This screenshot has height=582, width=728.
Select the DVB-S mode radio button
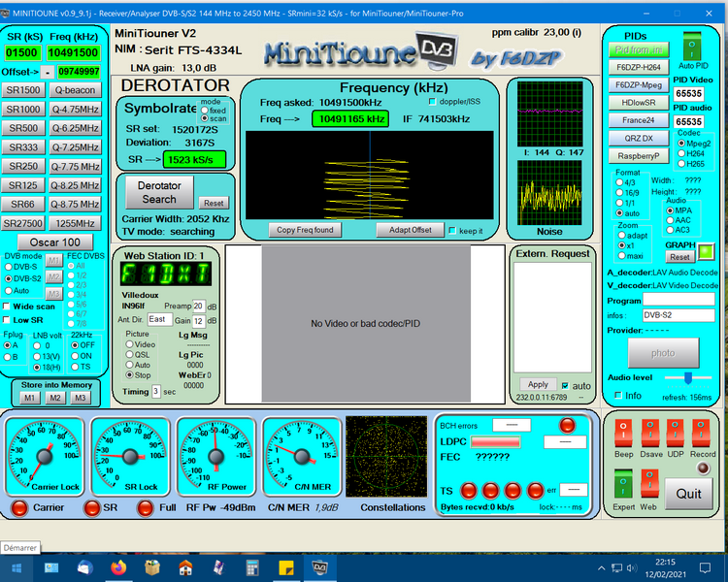[9, 267]
